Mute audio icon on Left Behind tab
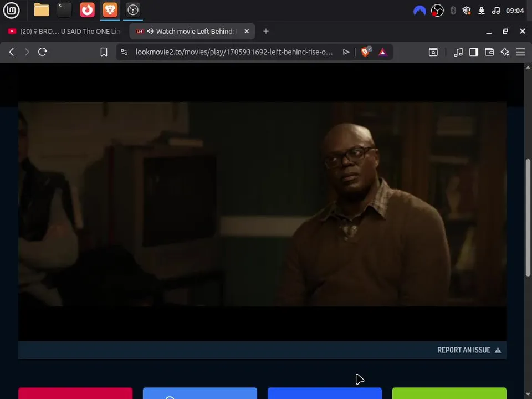Viewport: 532px width, 399px height. click(x=150, y=31)
